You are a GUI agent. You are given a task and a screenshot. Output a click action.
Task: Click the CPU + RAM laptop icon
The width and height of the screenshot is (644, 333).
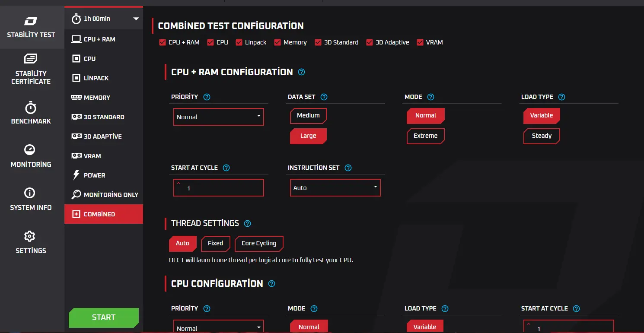coord(76,39)
